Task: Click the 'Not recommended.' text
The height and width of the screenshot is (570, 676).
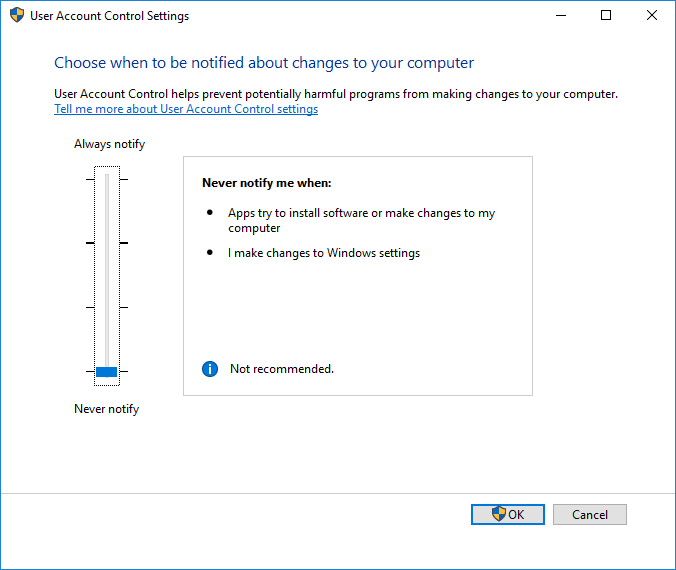Action: (x=282, y=369)
